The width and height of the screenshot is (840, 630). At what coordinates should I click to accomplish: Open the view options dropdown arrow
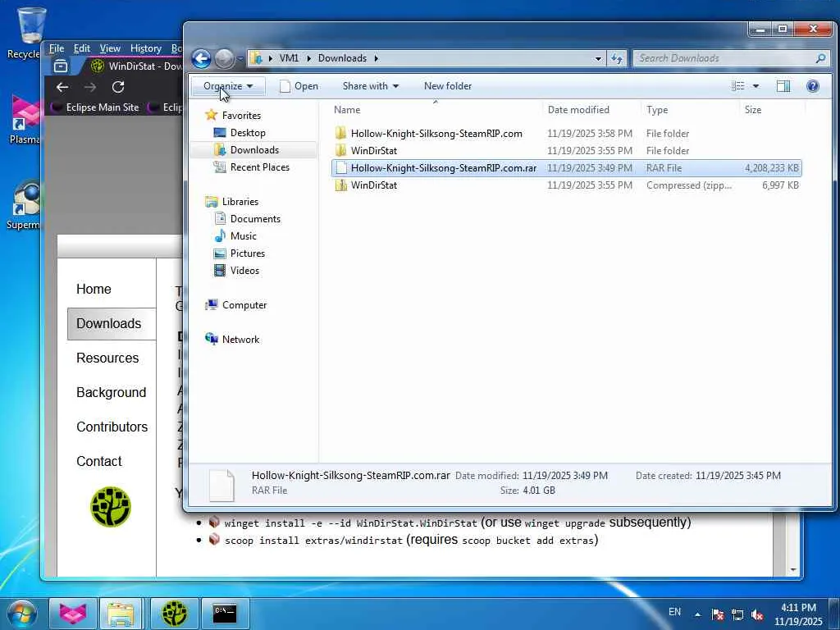point(756,85)
